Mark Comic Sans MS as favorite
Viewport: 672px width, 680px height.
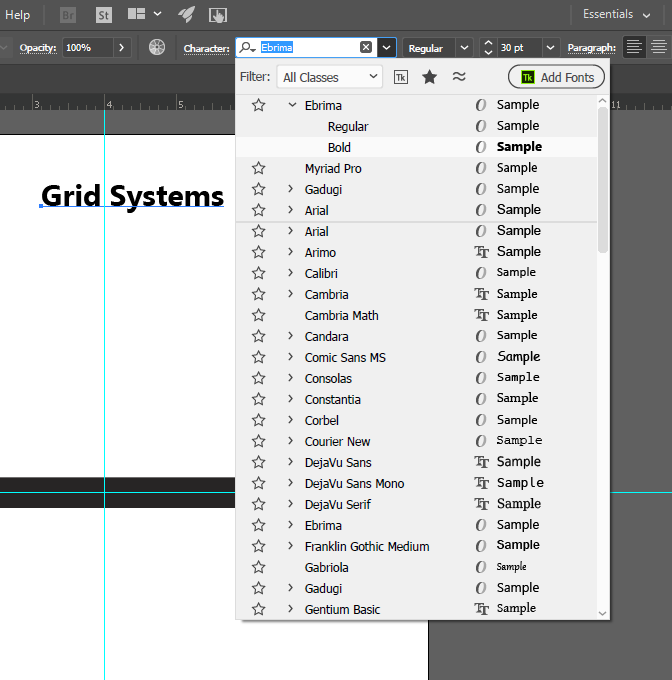(259, 358)
